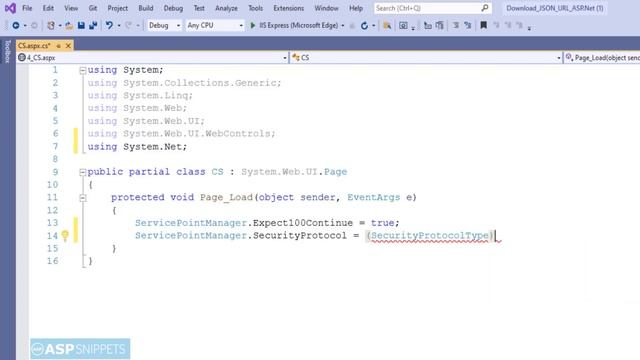The image size is (640, 360).
Task: Open the Analyze menu
Action: [226, 8]
